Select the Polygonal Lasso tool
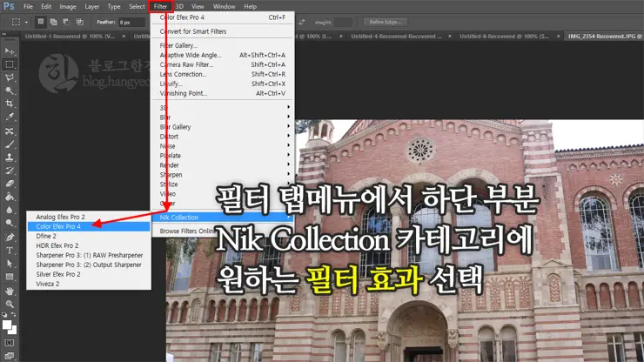The height and width of the screenshot is (362, 644). click(9, 77)
